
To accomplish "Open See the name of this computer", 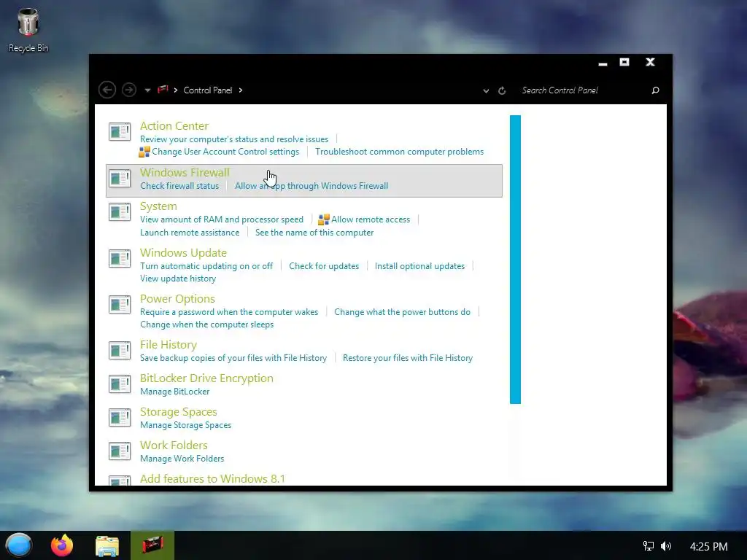I will [x=314, y=233].
